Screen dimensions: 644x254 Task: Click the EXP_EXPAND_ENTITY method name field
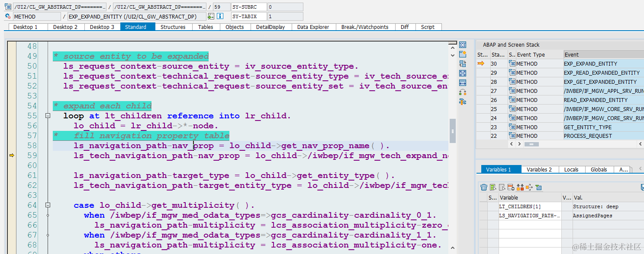(x=136, y=16)
